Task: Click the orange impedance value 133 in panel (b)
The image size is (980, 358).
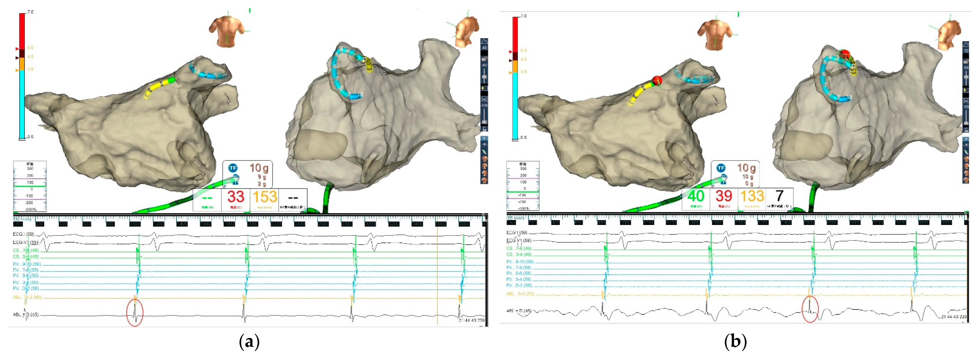Action: pyautogui.click(x=752, y=196)
